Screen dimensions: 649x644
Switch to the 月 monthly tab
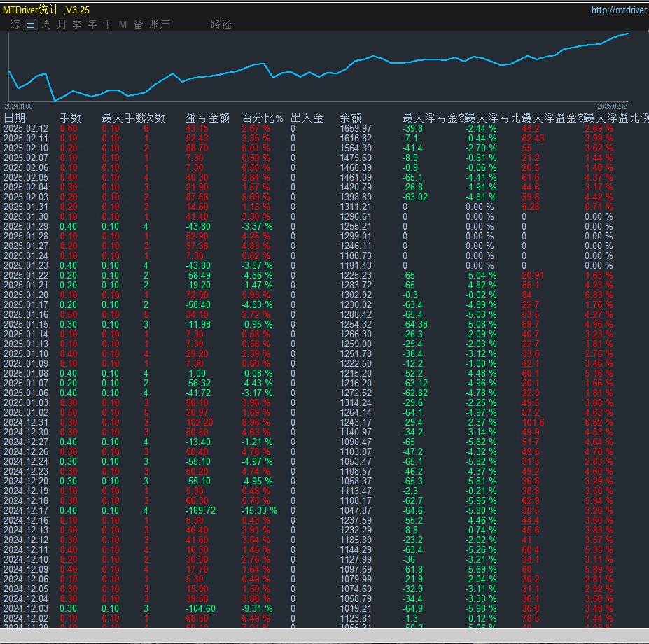tap(62, 24)
